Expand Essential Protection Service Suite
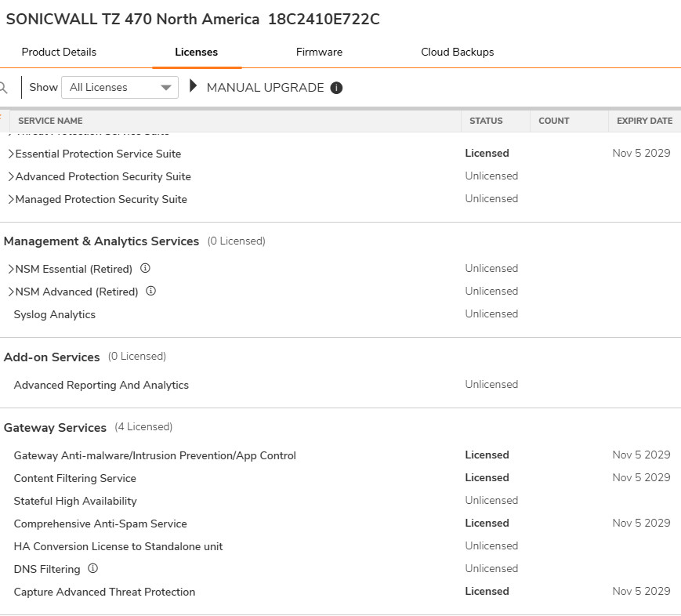 tap(11, 154)
